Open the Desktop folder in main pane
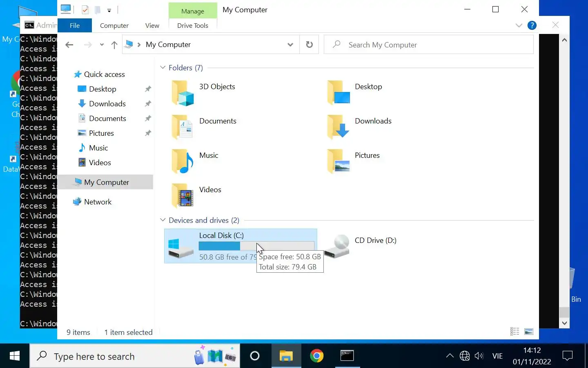The image size is (588, 368). tap(339, 93)
